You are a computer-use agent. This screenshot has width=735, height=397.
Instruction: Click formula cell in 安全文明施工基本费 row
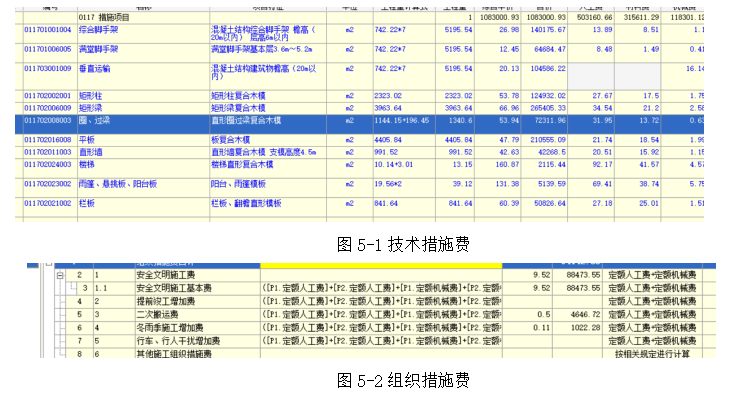pyautogui.click(x=381, y=288)
